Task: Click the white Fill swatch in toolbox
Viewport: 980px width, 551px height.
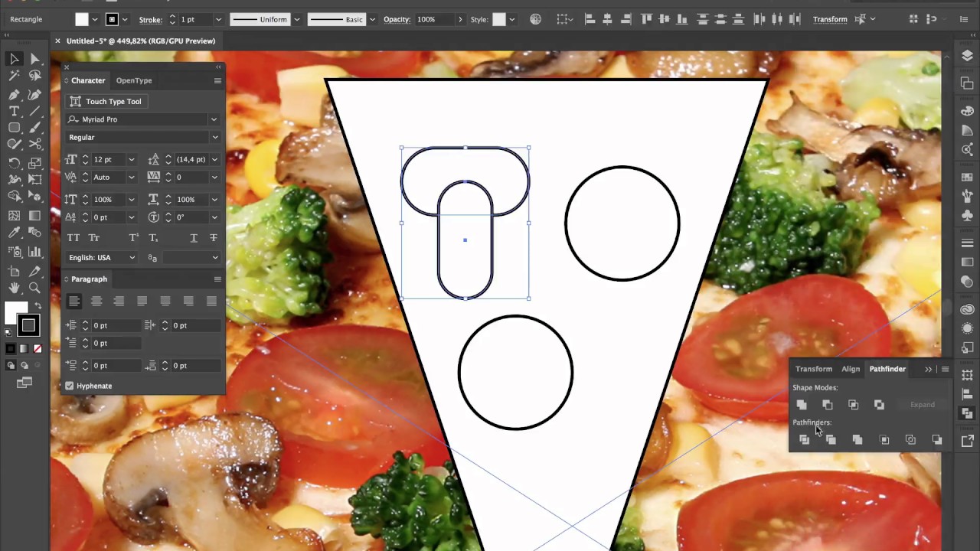Action: click(x=15, y=313)
